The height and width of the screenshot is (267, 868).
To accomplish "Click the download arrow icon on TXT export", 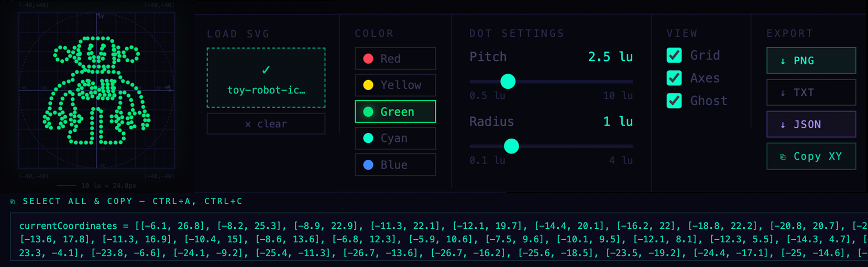I will click(783, 93).
